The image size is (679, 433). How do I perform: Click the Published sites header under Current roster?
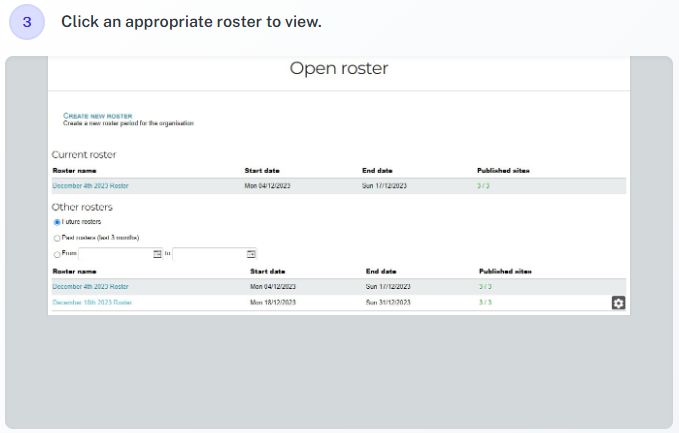pyautogui.click(x=503, y=171)
